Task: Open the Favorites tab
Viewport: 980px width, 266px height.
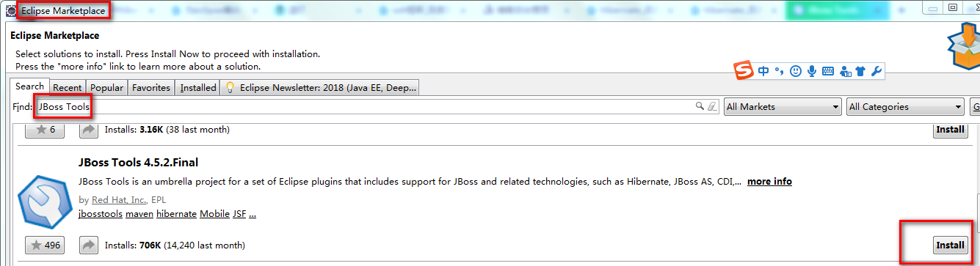Action: tap(151, 87)
